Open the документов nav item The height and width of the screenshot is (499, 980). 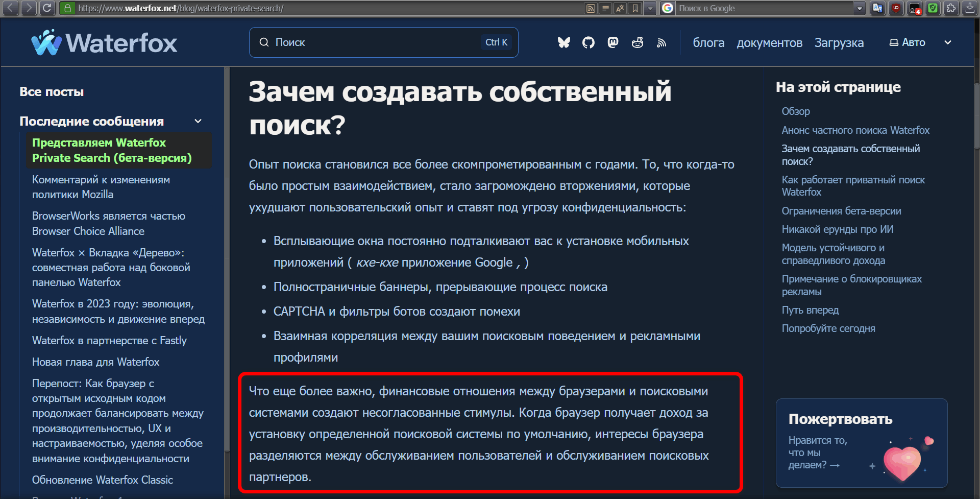tap(769, 43)
